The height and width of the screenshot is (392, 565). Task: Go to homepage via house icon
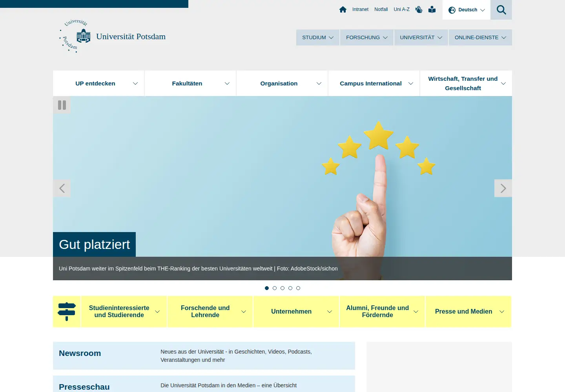pos(343,9)
